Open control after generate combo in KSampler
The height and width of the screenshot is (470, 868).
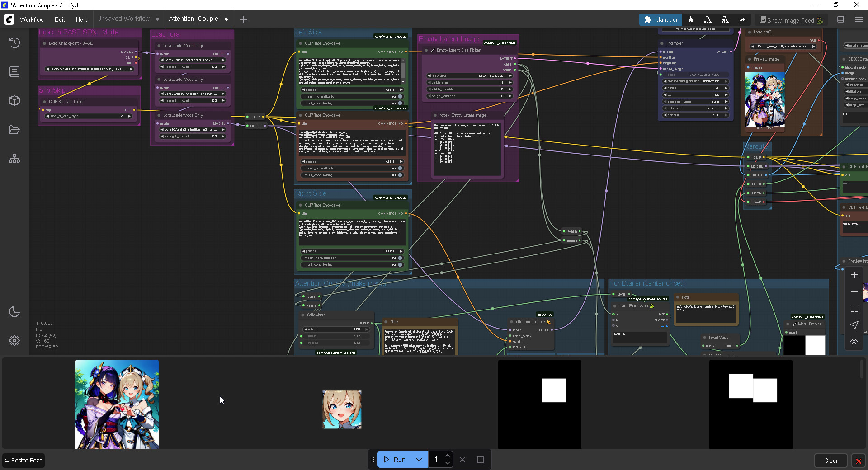(695, 81)
